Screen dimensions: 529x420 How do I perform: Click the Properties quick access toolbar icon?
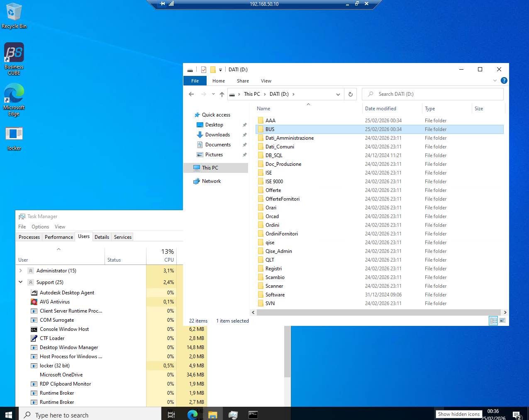click(204, 70)
